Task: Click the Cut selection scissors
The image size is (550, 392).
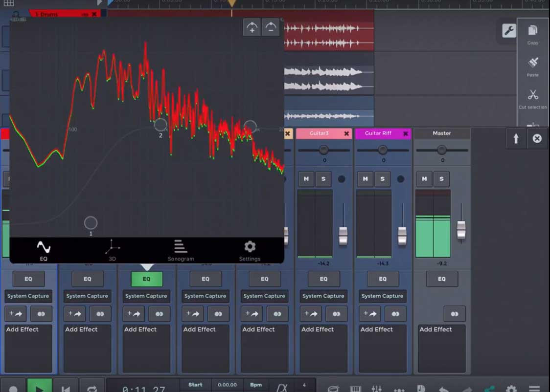Action: 533,97
